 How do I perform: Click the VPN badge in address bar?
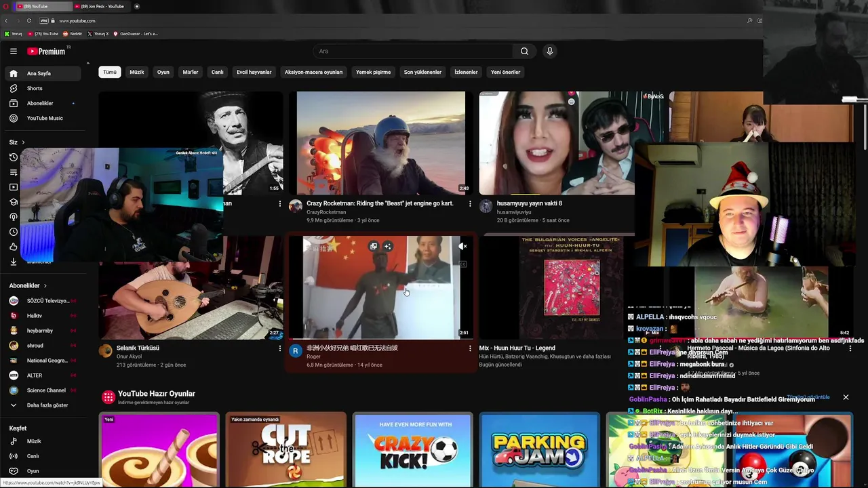pyautogui.click(x=43, y=21)
